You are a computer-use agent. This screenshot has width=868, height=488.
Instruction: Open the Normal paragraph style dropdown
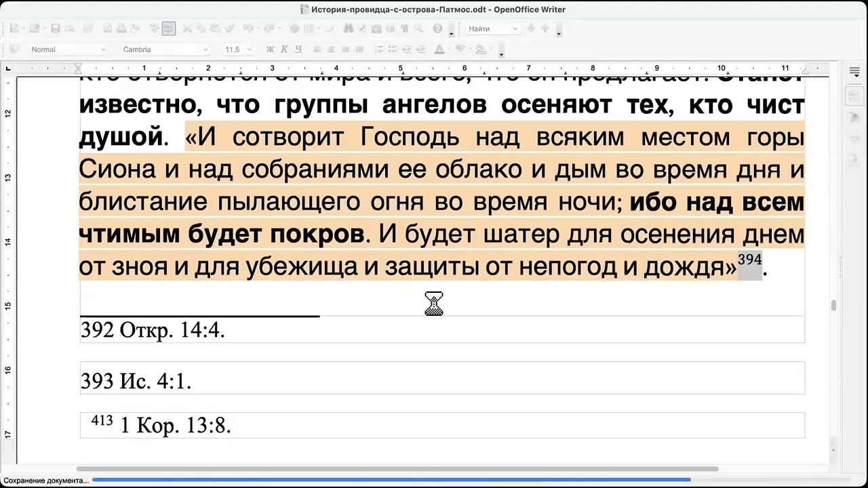pyautogui.click(x=104, y=49)
